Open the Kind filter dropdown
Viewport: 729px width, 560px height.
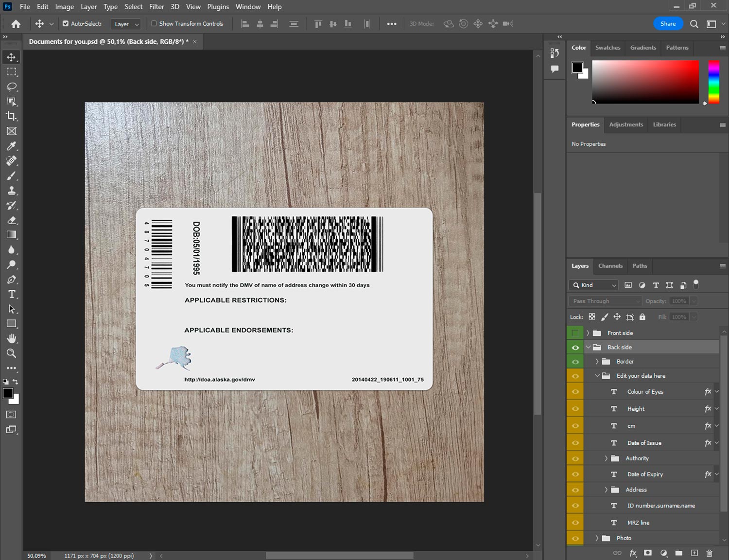(593, 285)
